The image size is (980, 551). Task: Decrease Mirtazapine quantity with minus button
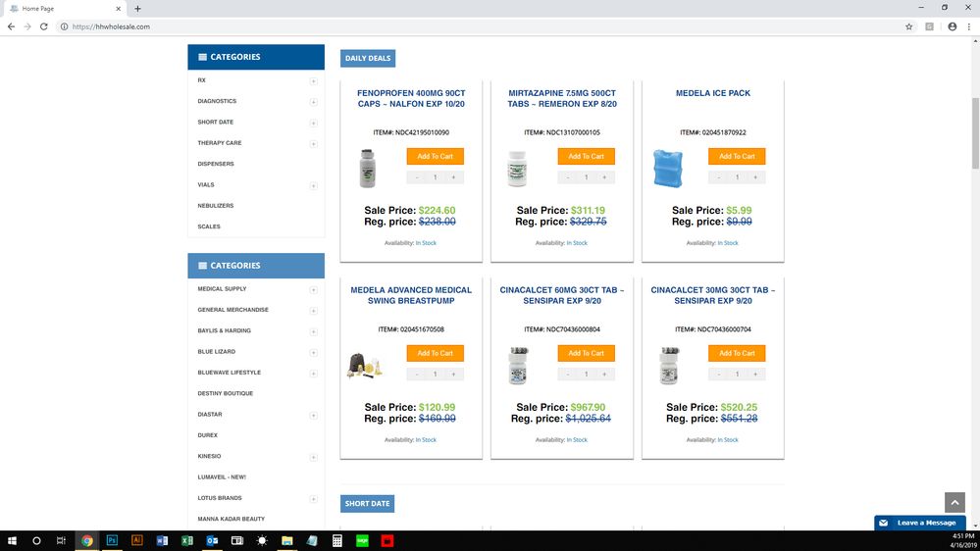pyautogui.click(x=568, y=177)
